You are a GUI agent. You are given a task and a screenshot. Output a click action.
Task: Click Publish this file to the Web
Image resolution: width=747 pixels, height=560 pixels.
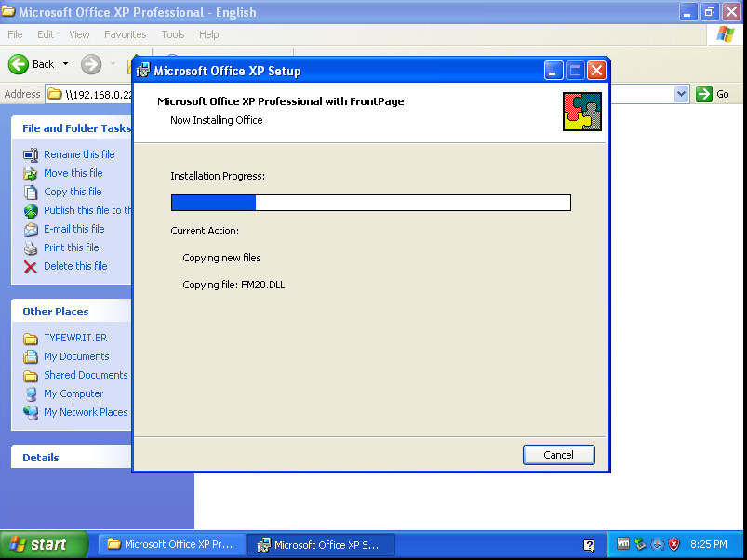(87, 210)
